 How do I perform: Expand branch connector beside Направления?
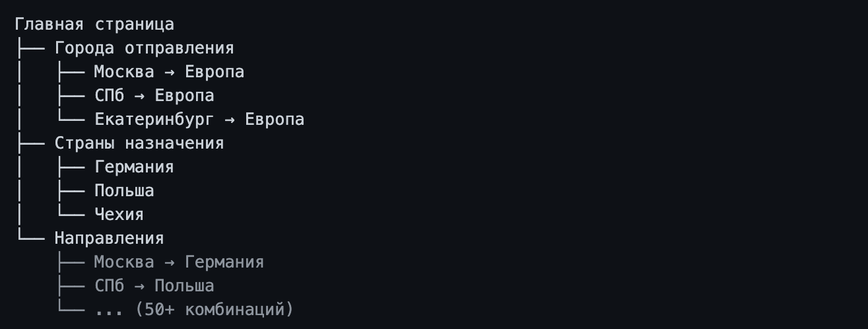pos(30,238)
